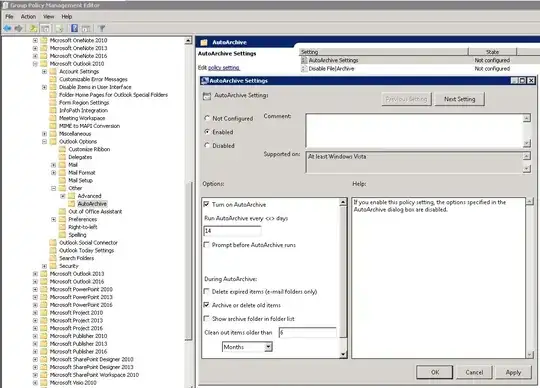Select the Disabled radio button

point(207,145)
